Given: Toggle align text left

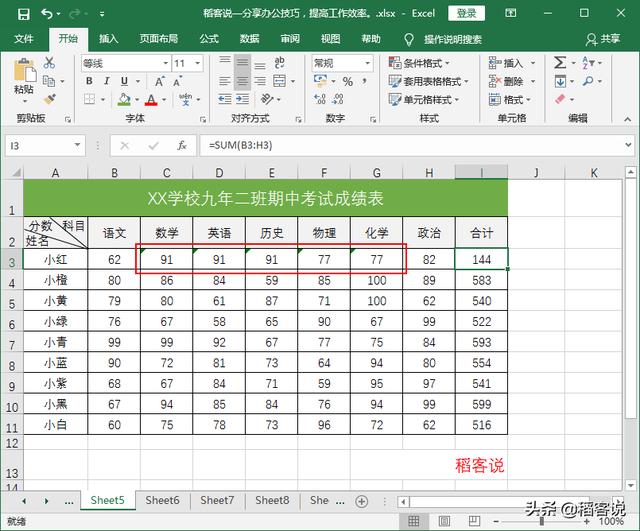Looking at the screenshot, I should (225, 81).
